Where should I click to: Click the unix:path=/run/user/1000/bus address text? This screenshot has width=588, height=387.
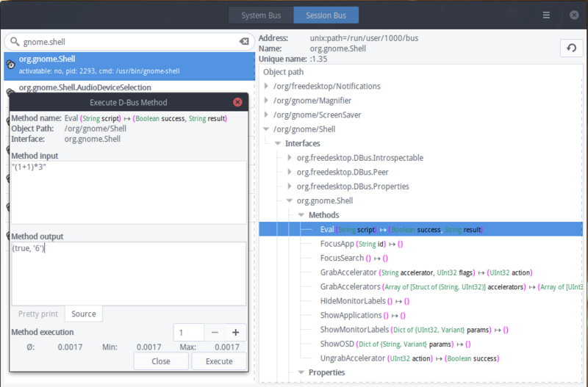[x=364, y=38]
